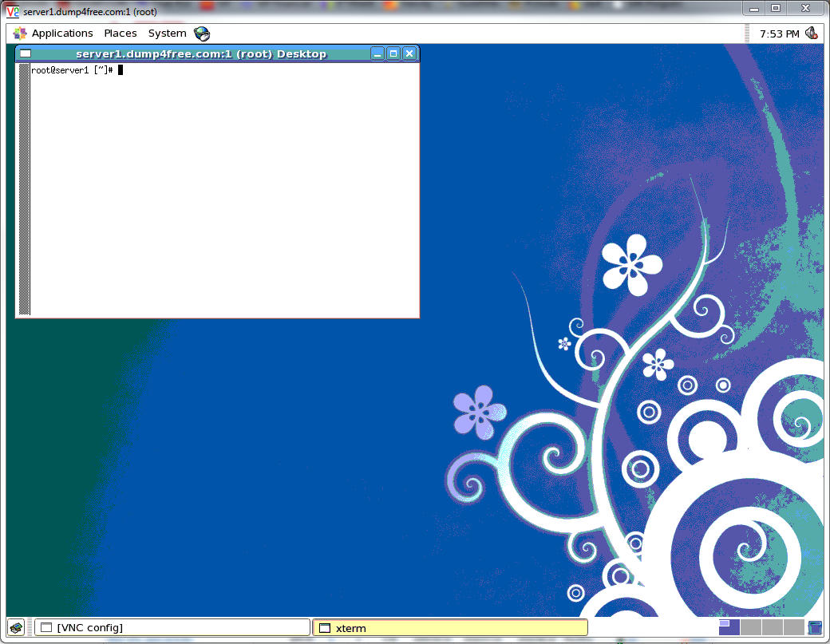The height and width of the screenshot is (644, 830).
Task: Select the xterm taskbar button
Action: click(x=449, y=628)
